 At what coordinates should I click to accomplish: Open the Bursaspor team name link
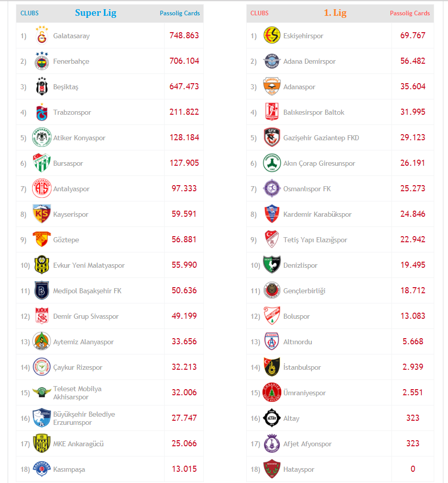click(68, 164)
